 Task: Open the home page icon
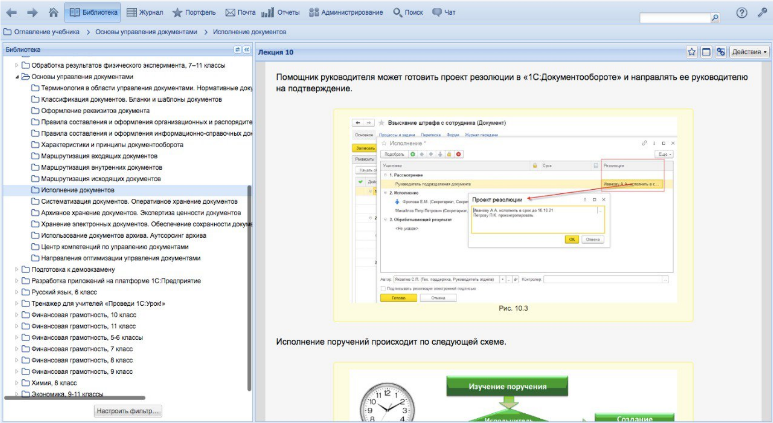(x=53, y=12)
